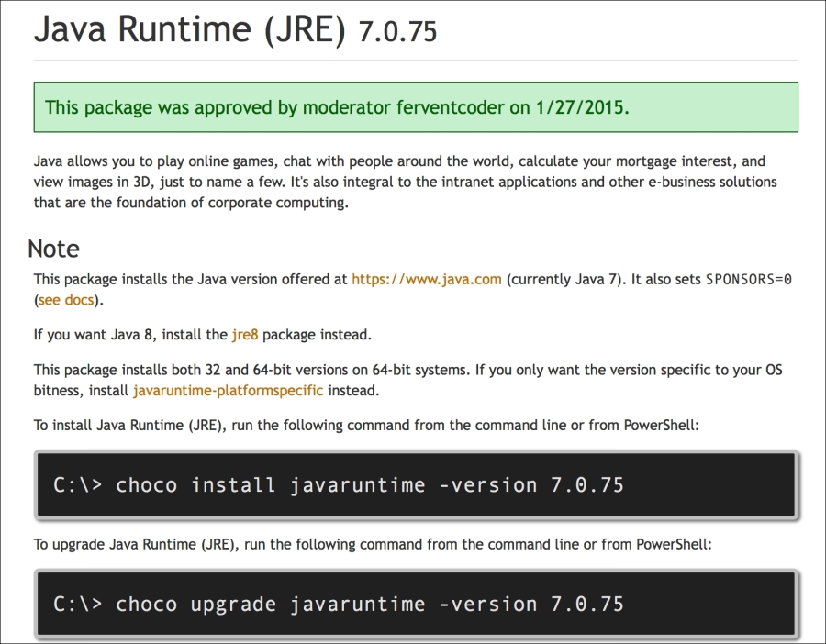
Task: Click the 'Java Runtime (JRE)' page title
Action: point(190,30)
